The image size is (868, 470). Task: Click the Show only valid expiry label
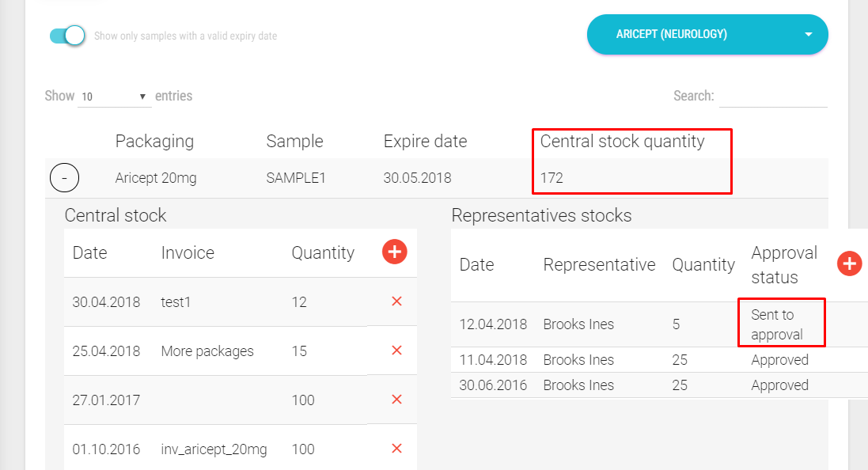click(x=185, y=36)
